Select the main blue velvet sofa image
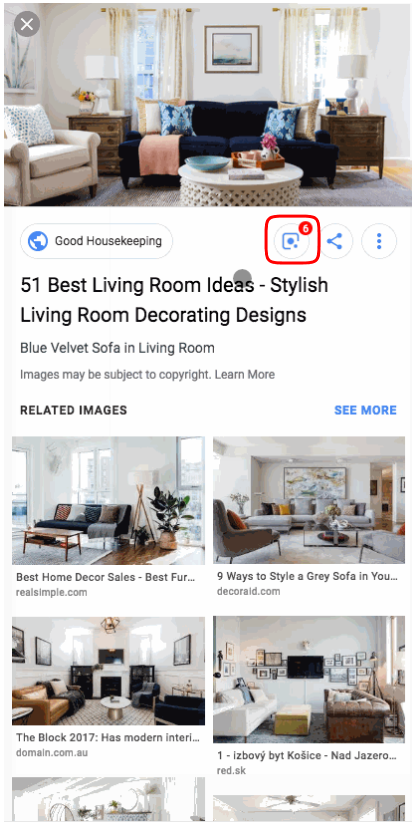The width and height of the screenshot is (414, 827). (207, 105)
